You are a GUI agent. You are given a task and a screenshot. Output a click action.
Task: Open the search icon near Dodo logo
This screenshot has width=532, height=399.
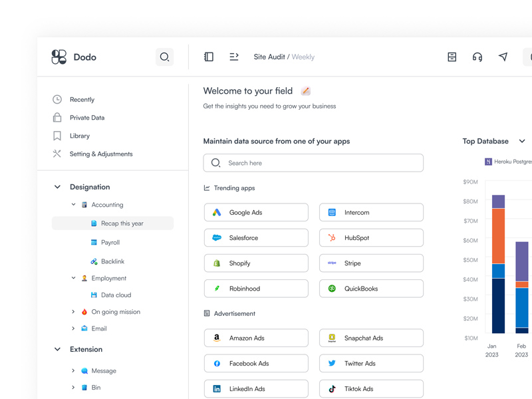(164, 57)
